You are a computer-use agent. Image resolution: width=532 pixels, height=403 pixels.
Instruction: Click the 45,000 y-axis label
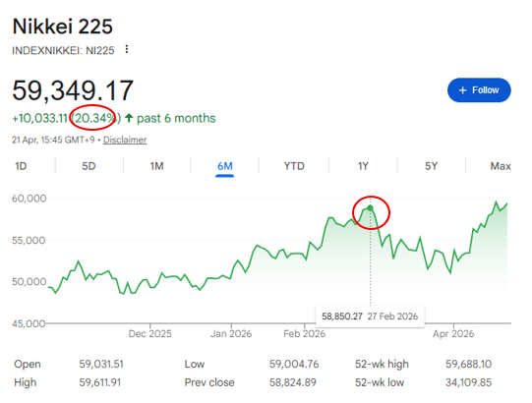pos(29,323)
